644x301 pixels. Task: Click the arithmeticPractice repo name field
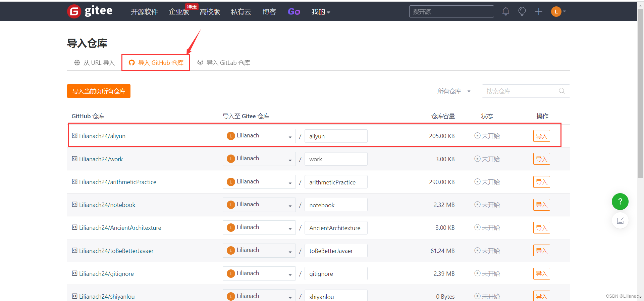[336, 182]
